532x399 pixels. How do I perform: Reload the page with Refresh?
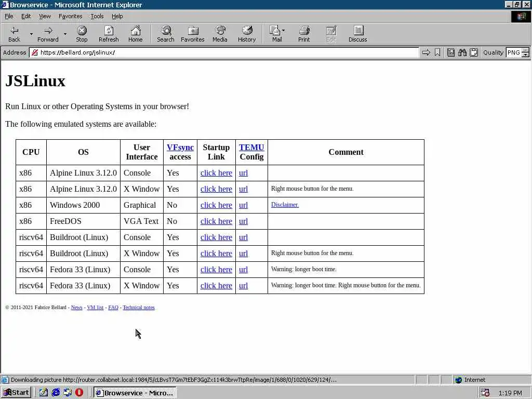(109, 34)
